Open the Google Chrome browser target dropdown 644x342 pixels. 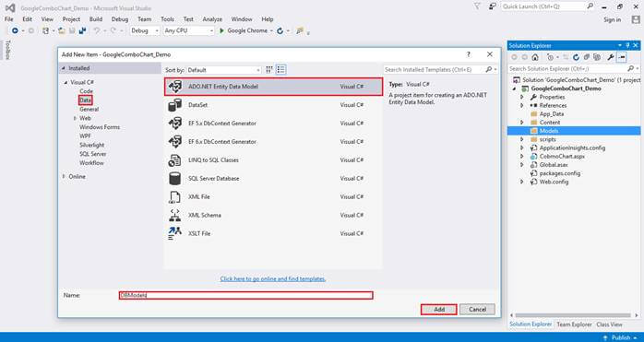tap(271, 30)
